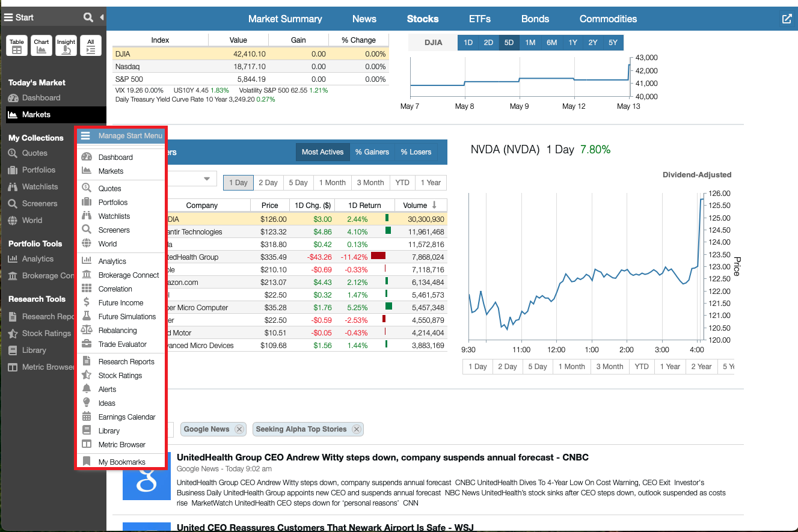
Task: Go to Stocks tab
Action: [423, 19]
